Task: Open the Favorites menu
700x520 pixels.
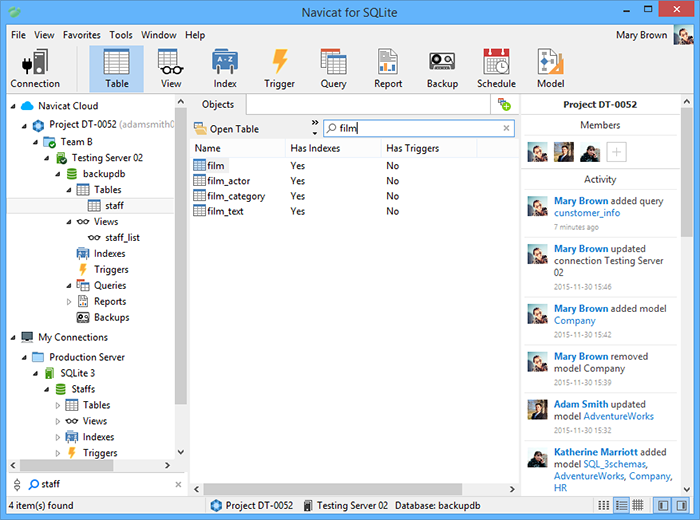Action: pyautogui.click(x=82, y=35)
